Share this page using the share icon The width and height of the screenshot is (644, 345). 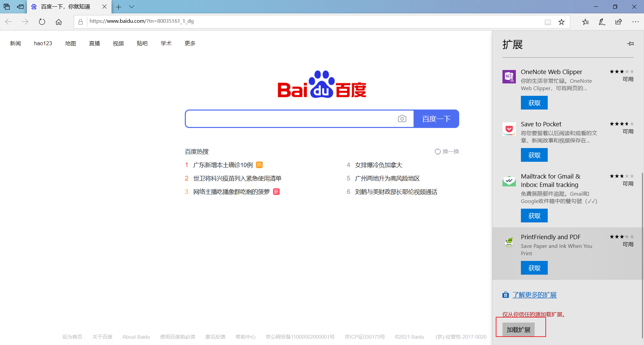(619, 22)
